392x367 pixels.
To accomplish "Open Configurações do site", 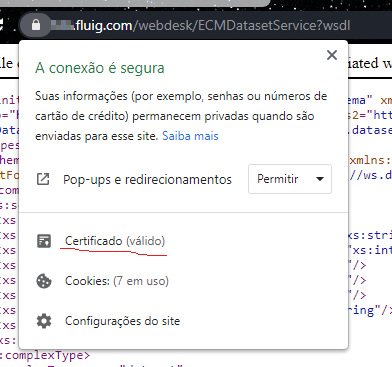I will pos(122,321).
